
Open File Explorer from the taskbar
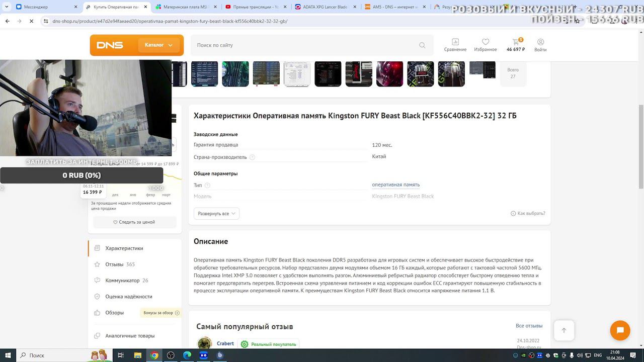point(137,355)
